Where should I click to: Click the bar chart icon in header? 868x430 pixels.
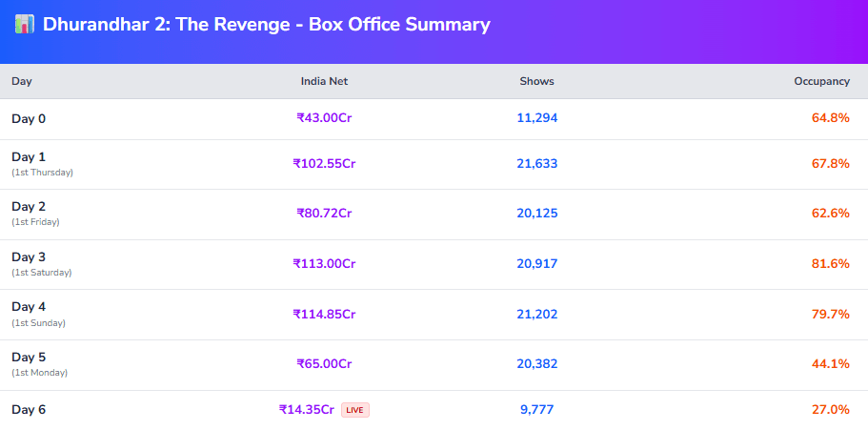pos(25,25)
